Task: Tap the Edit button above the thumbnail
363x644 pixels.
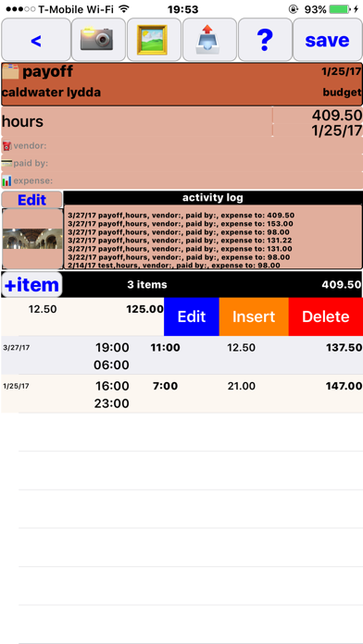Action: [x=32, y=200]
